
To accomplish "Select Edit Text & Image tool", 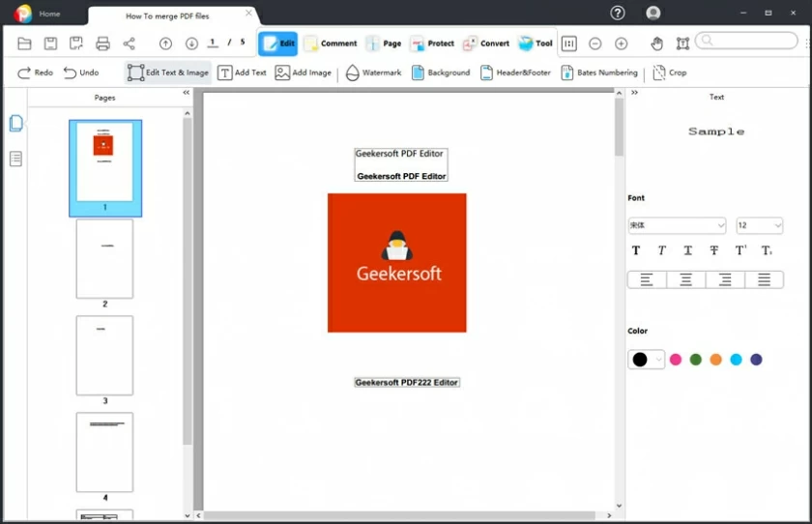I will pos(168,73).
